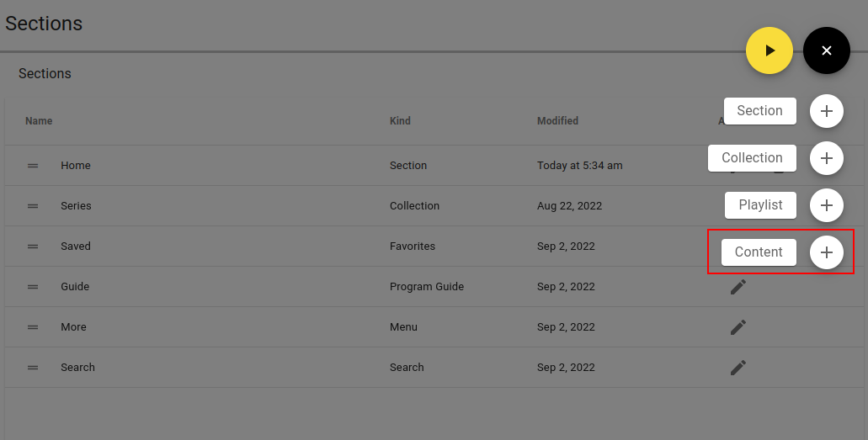Click the plus icon next to Collection
The width and height of the screenshot is (868, 440).
coord(827,157)
